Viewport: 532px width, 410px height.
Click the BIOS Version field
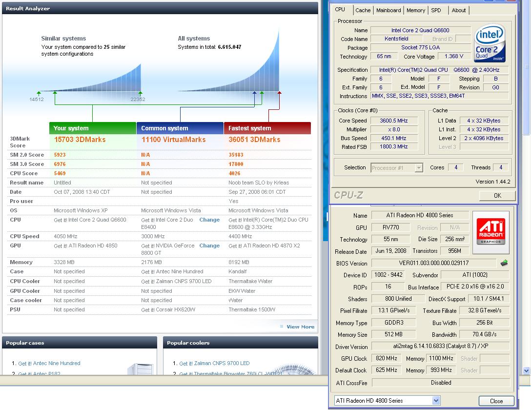coord(434,263)
